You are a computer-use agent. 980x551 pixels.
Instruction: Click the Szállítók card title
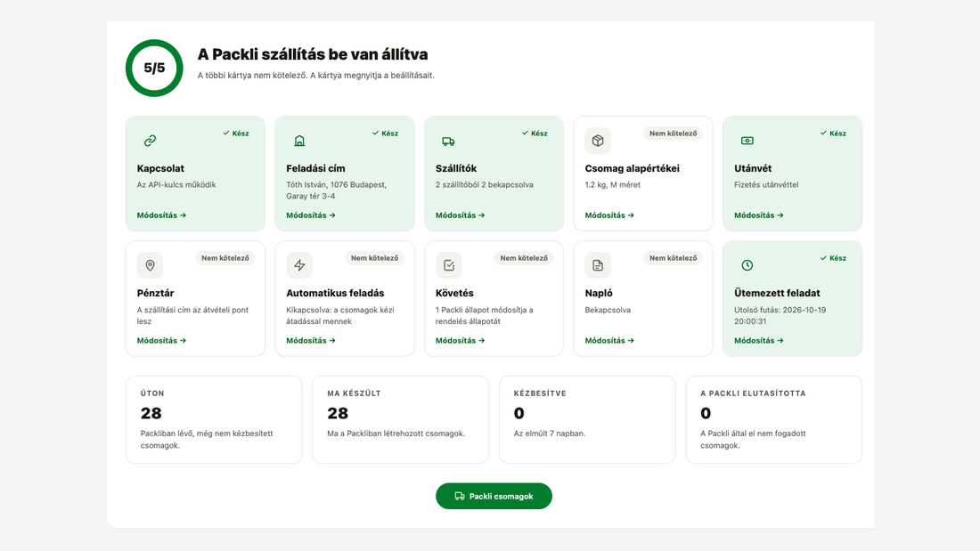(456, 168)
